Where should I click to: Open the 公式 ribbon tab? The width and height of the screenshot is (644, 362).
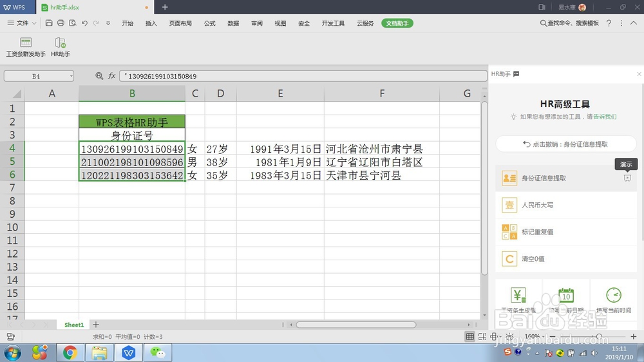(209, 23)
